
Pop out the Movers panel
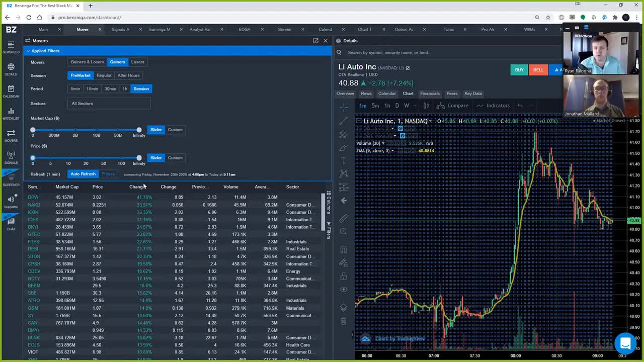point(315,41)
